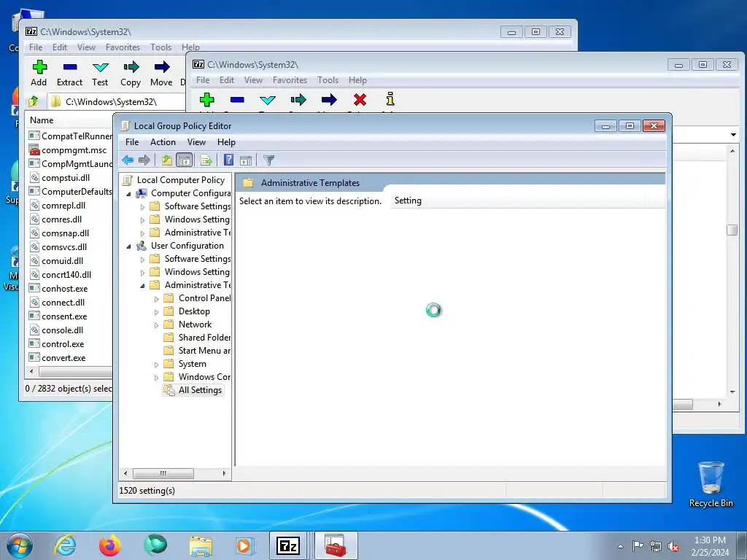Open Favorites menu in the front 7-Zip window
The height and width of the screenshot is (560, 747).
[290, 80]
